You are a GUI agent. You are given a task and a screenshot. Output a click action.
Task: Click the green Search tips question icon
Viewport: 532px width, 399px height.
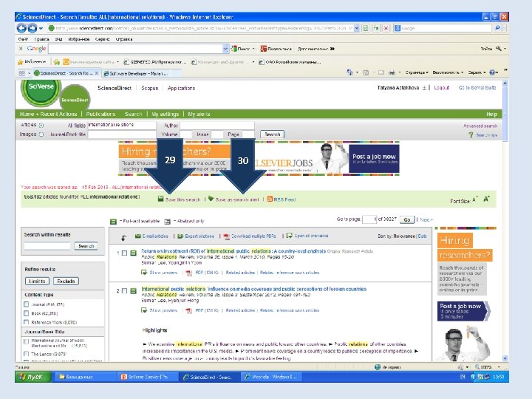click(471, 135)
